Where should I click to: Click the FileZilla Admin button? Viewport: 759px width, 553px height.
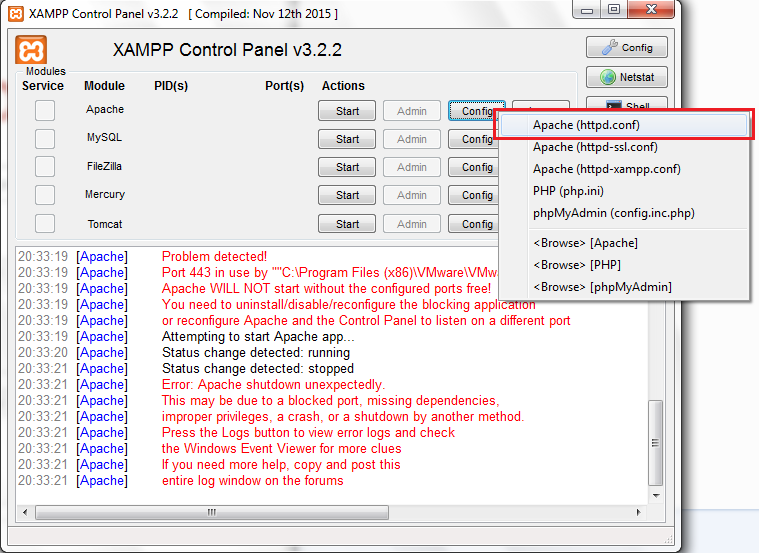(x=412, y=167)
